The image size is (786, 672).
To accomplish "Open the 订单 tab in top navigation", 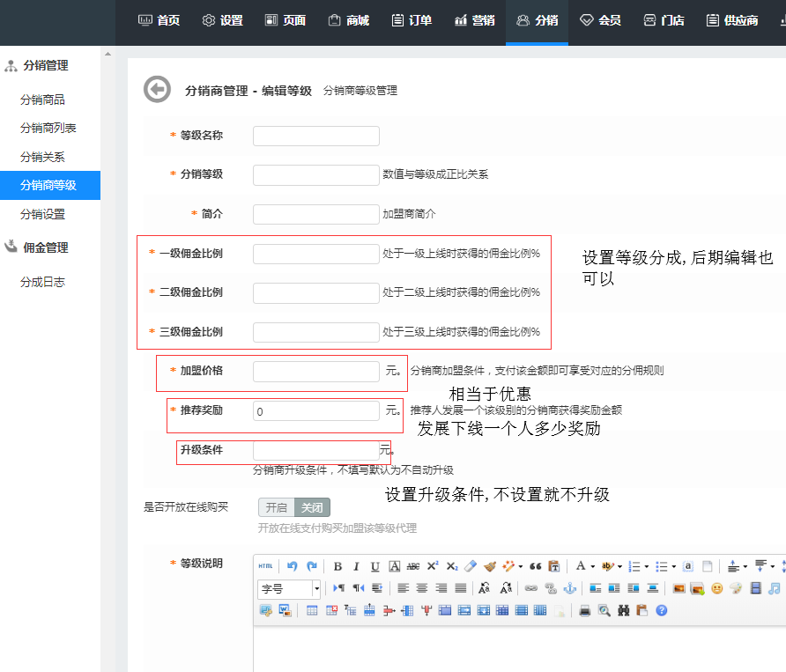I will (412, 20).
